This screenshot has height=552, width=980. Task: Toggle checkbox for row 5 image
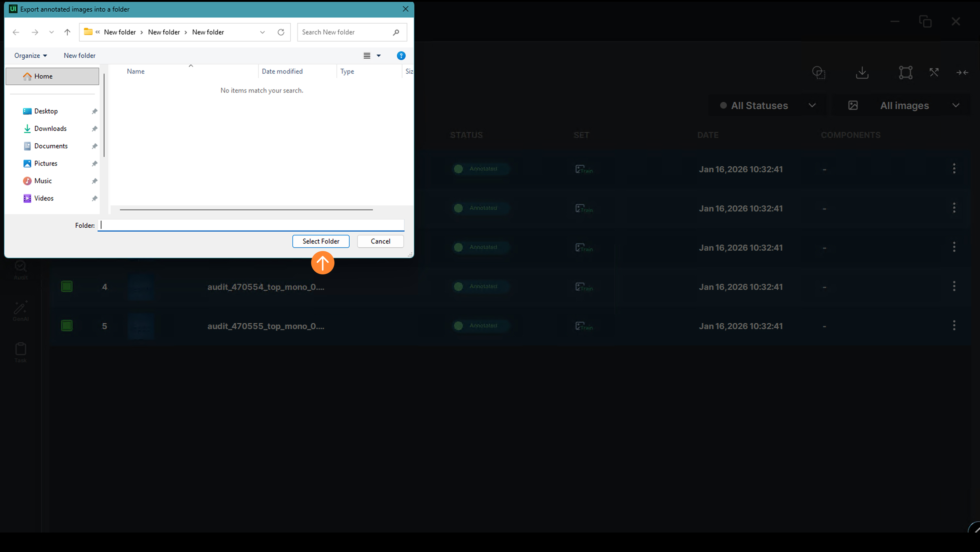coord(67,326)
